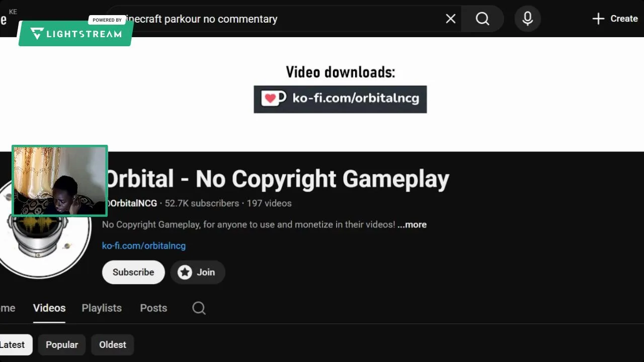Click the magnifier search button
644x362 pixels.
pos(482,19)
